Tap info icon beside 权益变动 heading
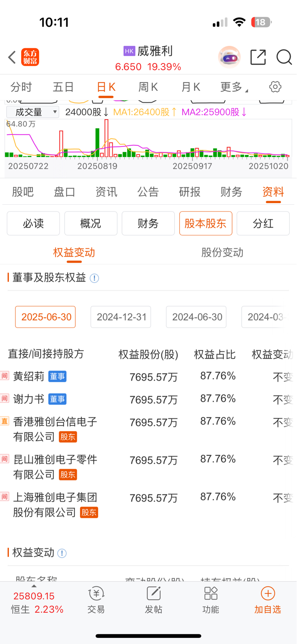 62,553
